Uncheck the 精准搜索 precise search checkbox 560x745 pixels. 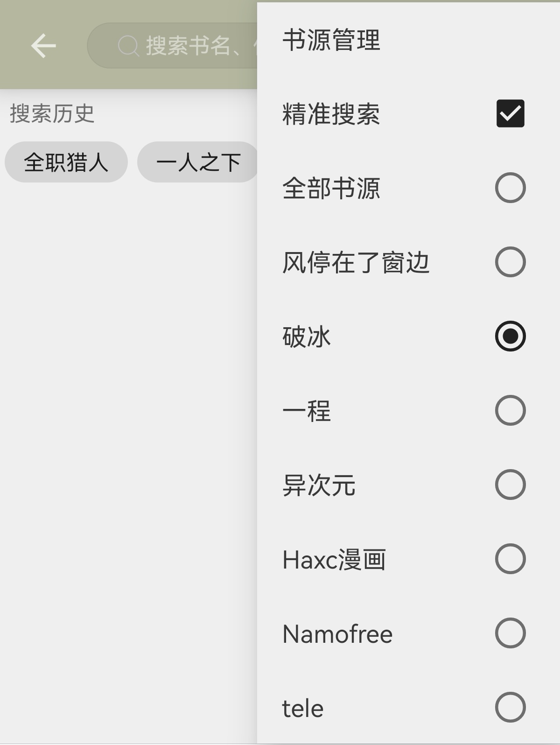pos(511,112)
